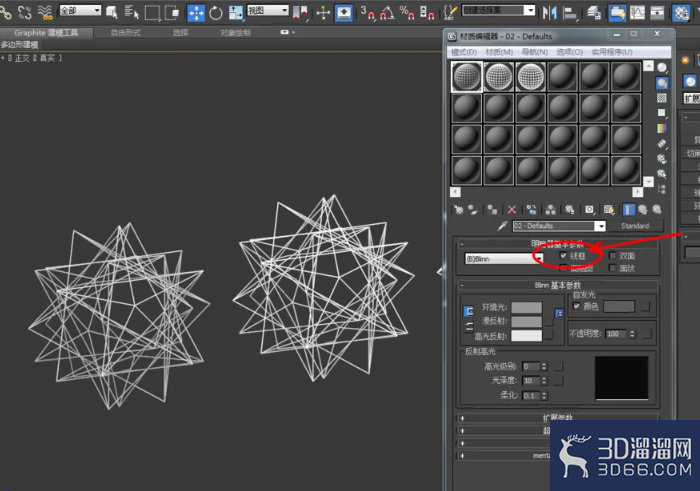Toggle the 自发光 颜色 checkbox

(x=576, y=306)
